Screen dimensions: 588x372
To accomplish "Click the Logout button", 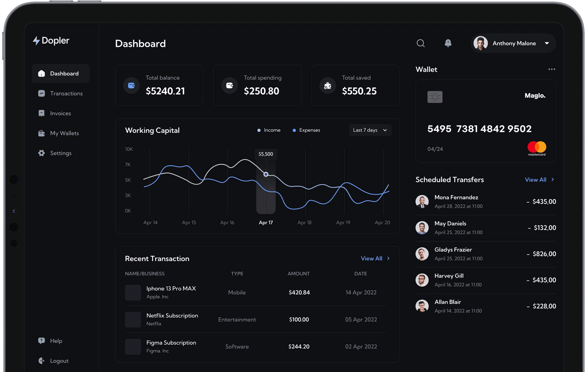I will coord(53,361).
